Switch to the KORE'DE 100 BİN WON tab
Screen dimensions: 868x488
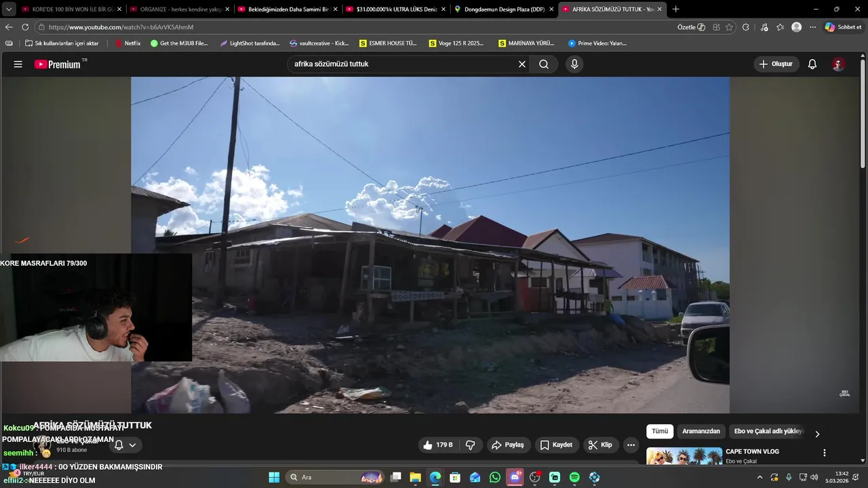tap(71, 9)
